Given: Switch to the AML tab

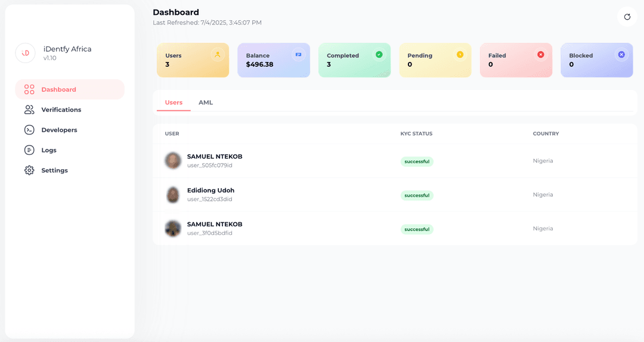Looking at the screenshot, I should click(206, 102).
